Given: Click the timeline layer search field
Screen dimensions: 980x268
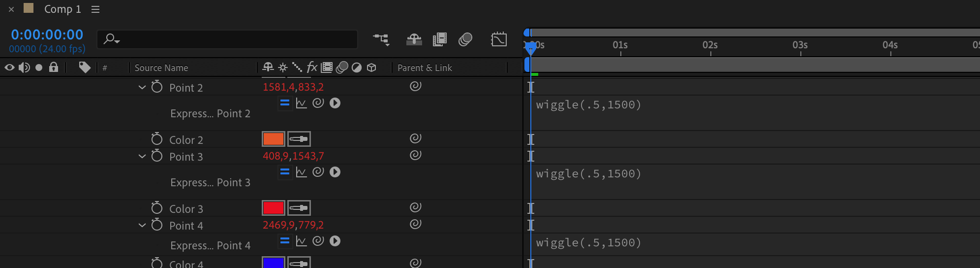Looking at the screenshot, I should pyautogui.click(x=231, y=39).
